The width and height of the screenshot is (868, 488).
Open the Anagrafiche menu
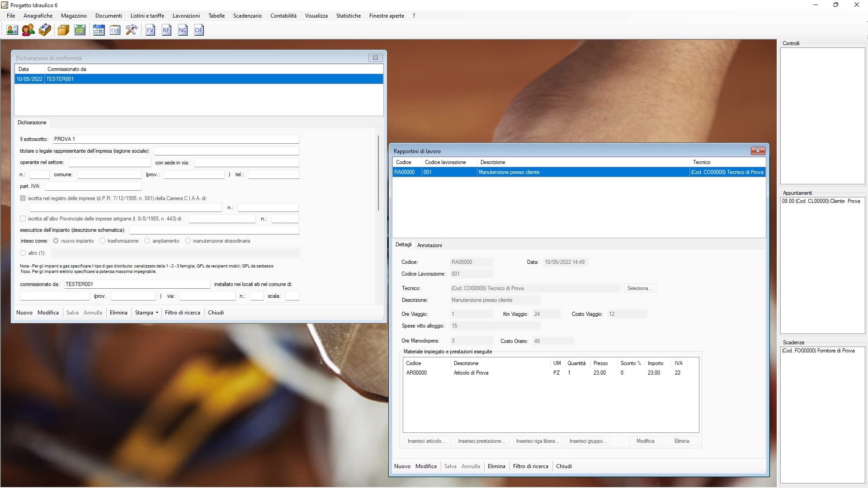point(38,16)
